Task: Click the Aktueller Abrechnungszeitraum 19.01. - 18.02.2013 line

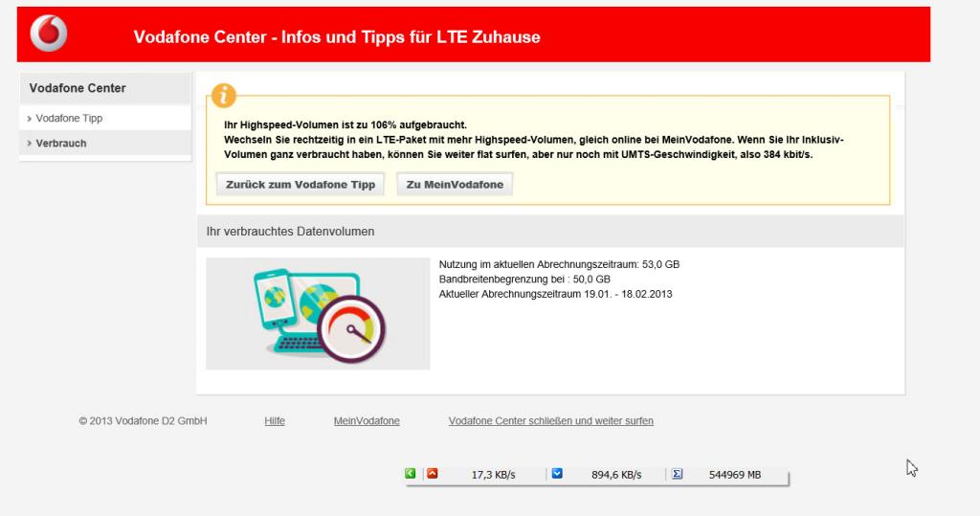Action: click(x=556, y=294)
